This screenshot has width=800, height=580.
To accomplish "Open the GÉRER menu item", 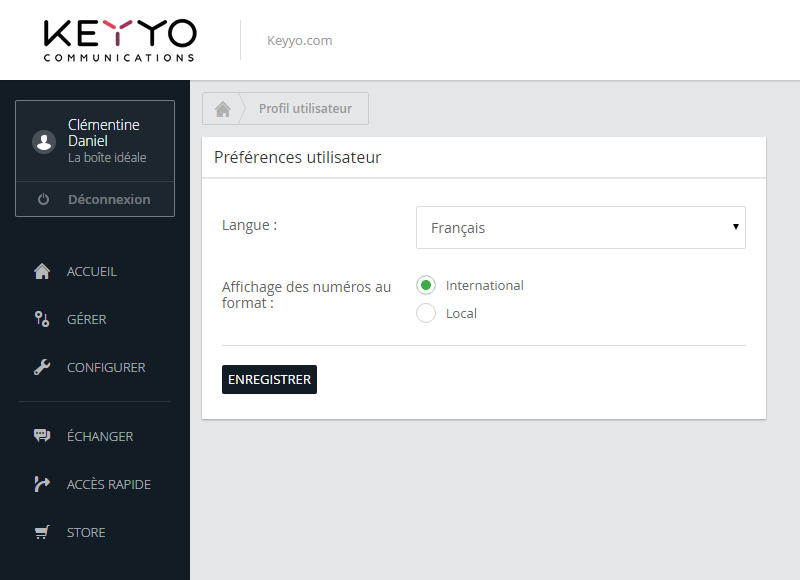I will click(87, 319).
